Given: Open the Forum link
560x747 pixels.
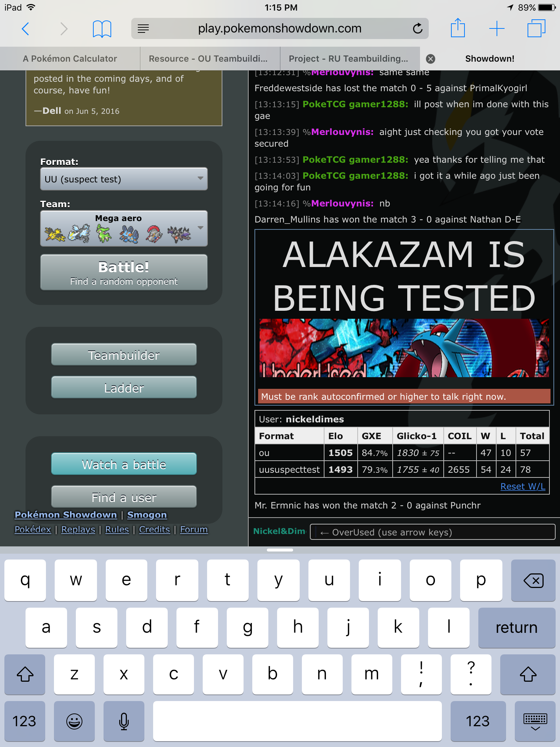Looking at the screenshot, I should 194,529.
